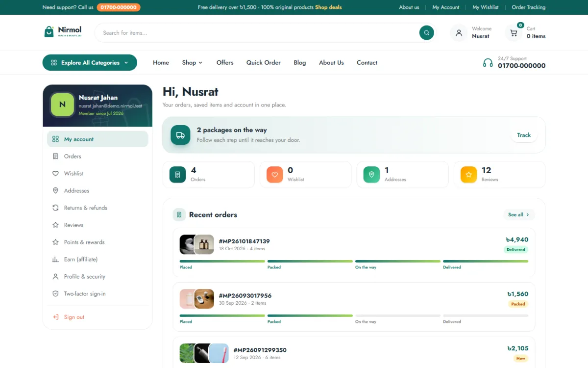Image resolution: width=588 pixels, height=368 pixels.
Task: Click the On the way progress bar of #MP26101847139
Action: pyautogui.click(x=397, y=262)
